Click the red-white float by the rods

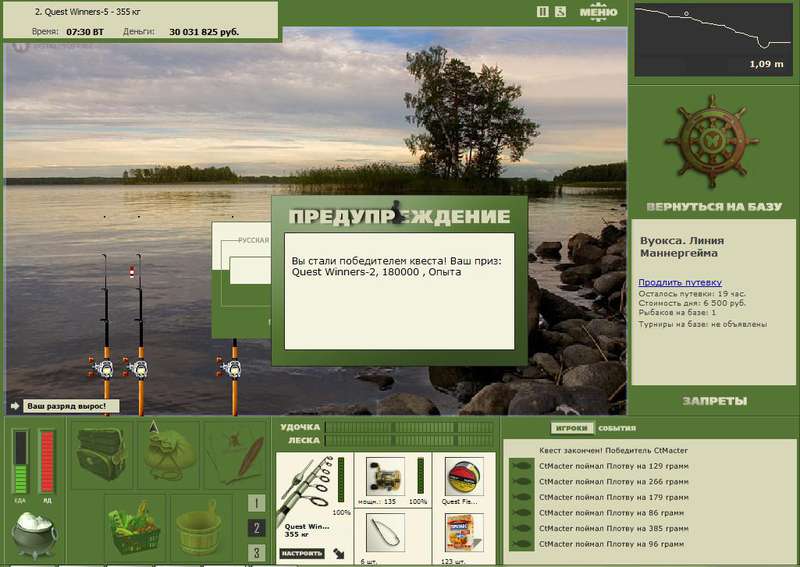(132, 272)
